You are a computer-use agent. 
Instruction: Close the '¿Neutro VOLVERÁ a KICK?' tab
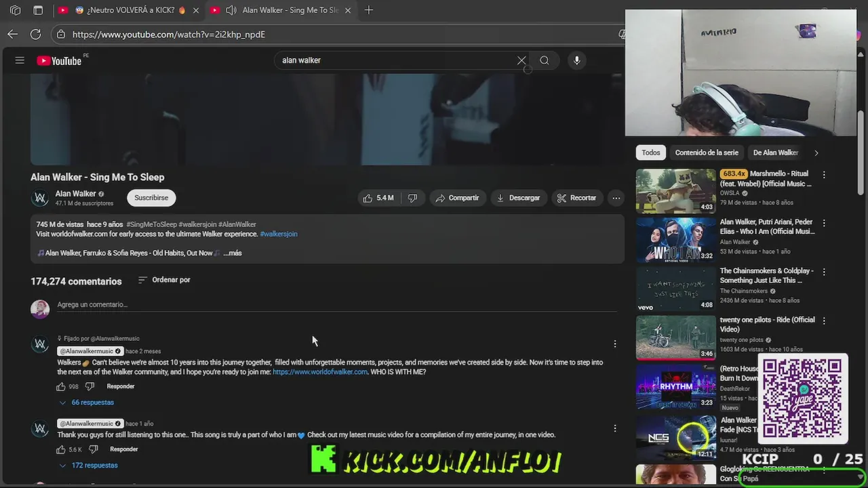[x=196, y=10]
